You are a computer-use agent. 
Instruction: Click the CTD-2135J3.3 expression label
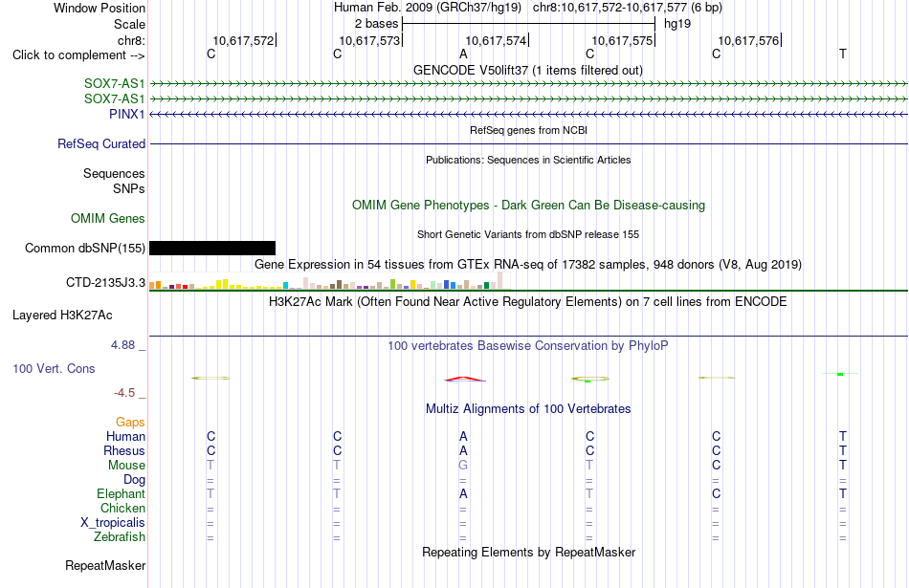point(105,283)
